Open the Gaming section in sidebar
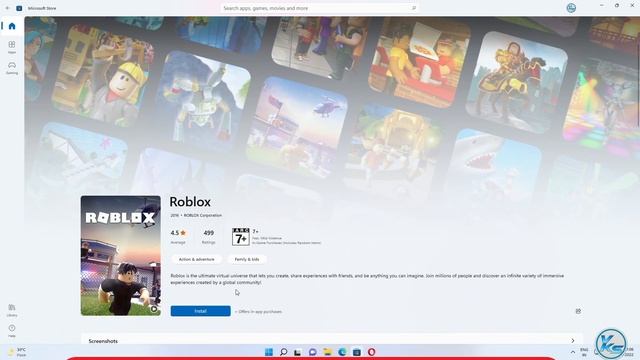Image resolution: width=640 pixels, height=360 pixels. coord(12,68)
